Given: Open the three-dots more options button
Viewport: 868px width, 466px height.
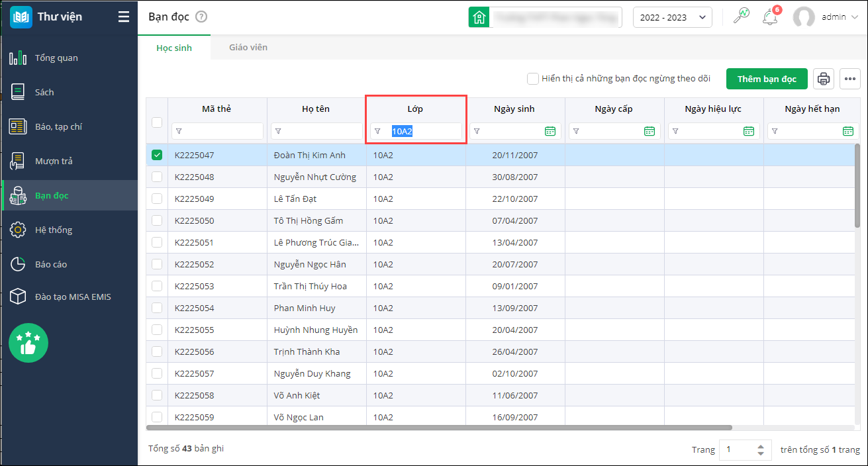Looking at the screenshot, I should point(850,79).
